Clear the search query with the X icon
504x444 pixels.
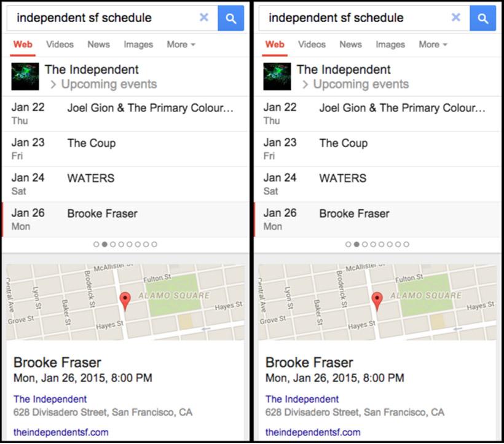click(203, 18)
